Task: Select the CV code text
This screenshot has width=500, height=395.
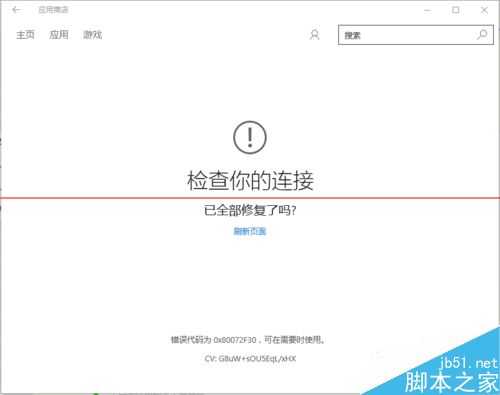Action: click(250, 359)
